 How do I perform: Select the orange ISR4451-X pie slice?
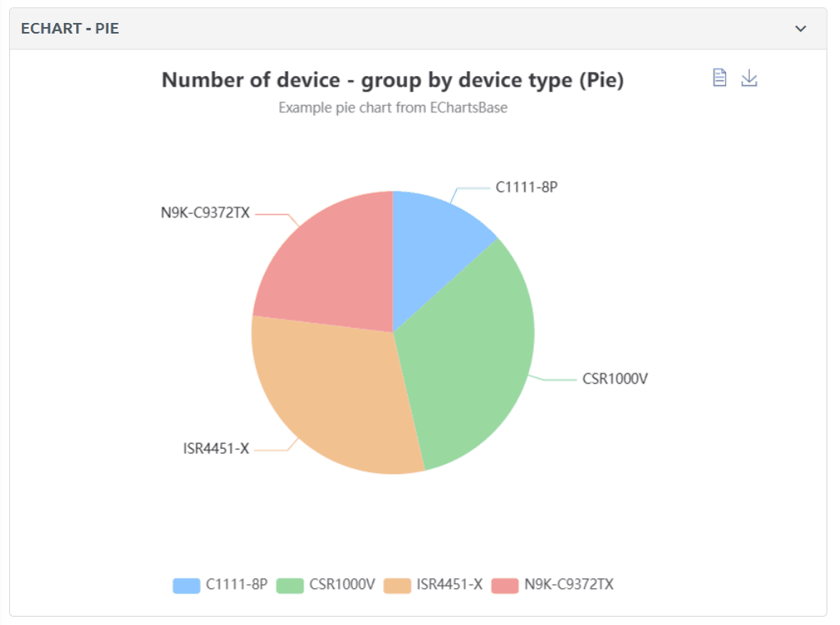(x=328, y=394)
